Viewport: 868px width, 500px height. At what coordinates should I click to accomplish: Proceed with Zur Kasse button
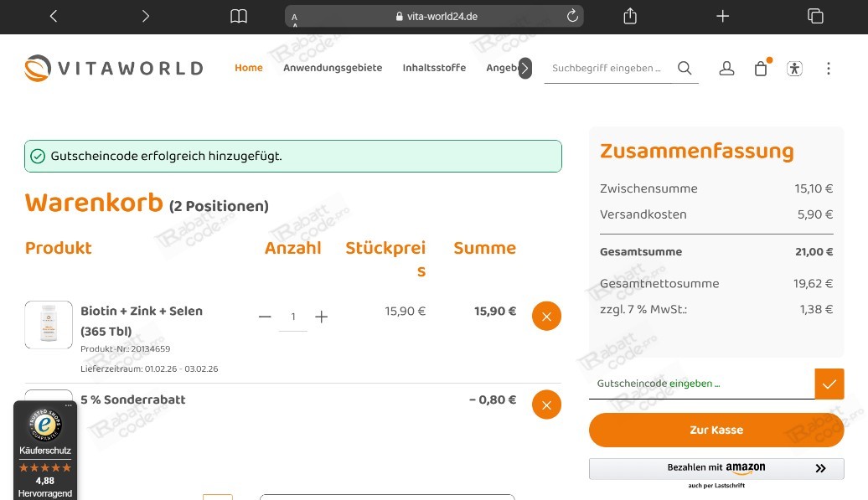(x=716, y=430)
